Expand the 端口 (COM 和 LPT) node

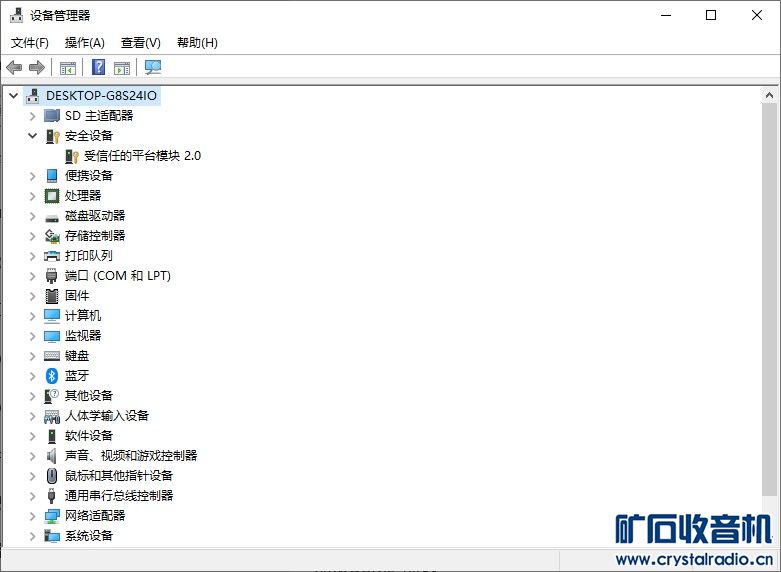[x=32, y=276]
